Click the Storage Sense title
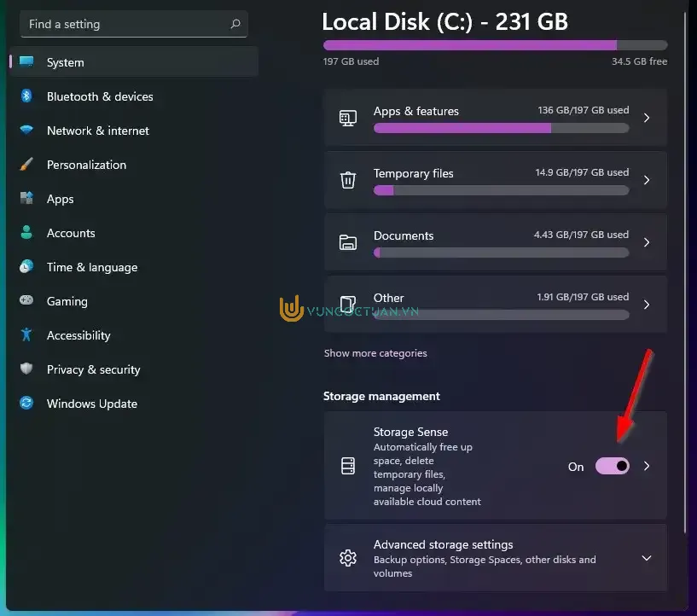 coord(410,432)
